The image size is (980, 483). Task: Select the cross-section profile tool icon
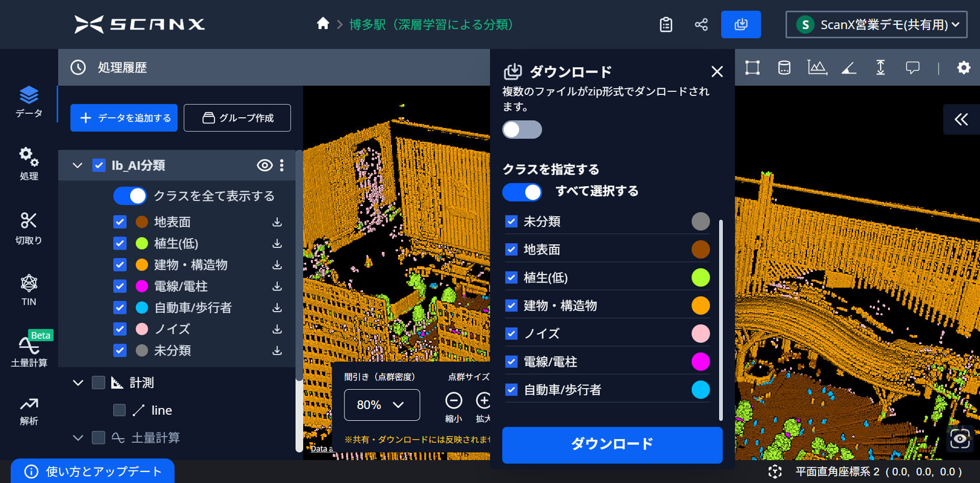(817, 67)
